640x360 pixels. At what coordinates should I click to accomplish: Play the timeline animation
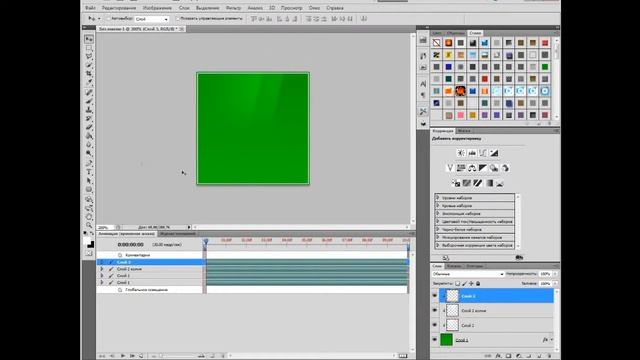click(x=122, y=356)
